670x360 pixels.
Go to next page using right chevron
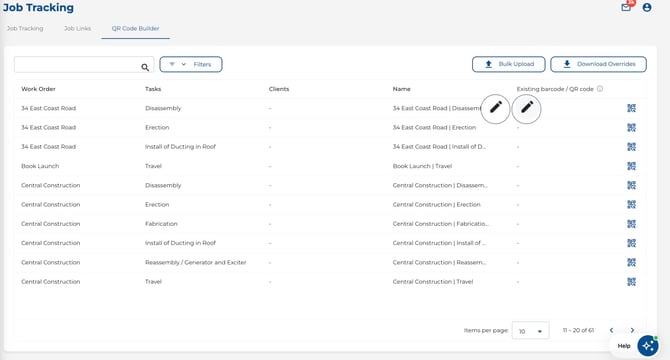click(x=632, y=330)
